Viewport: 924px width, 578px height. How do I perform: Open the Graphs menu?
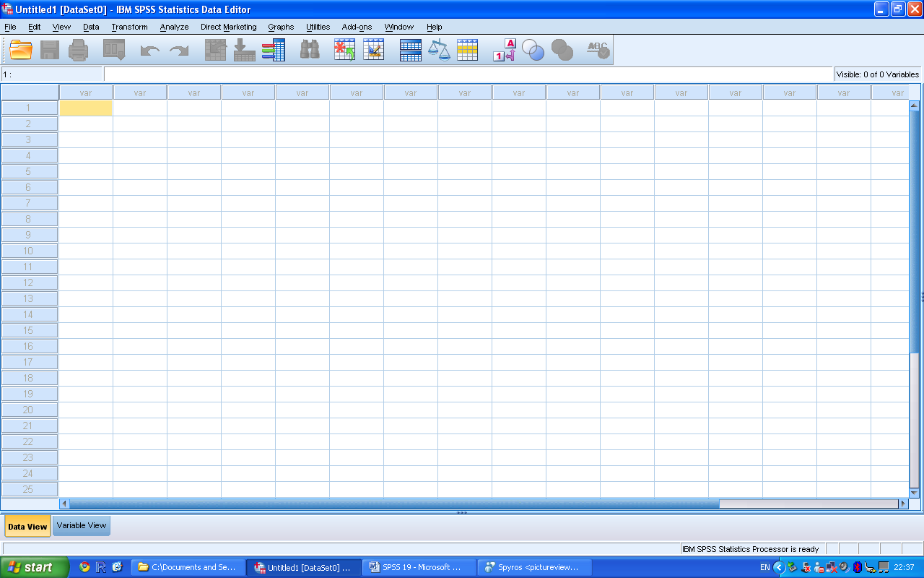pos(281,27)
